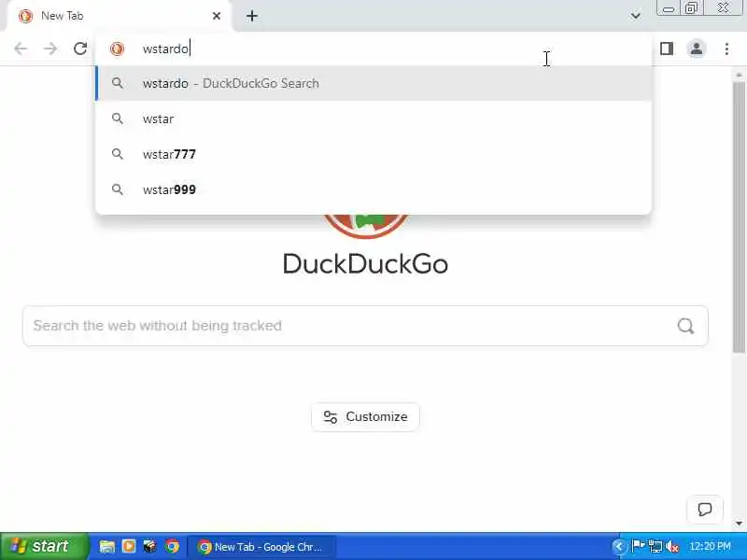The image size is (747, 560).
Task: Click the address bar text wstardo
Action: coord(165,49)
